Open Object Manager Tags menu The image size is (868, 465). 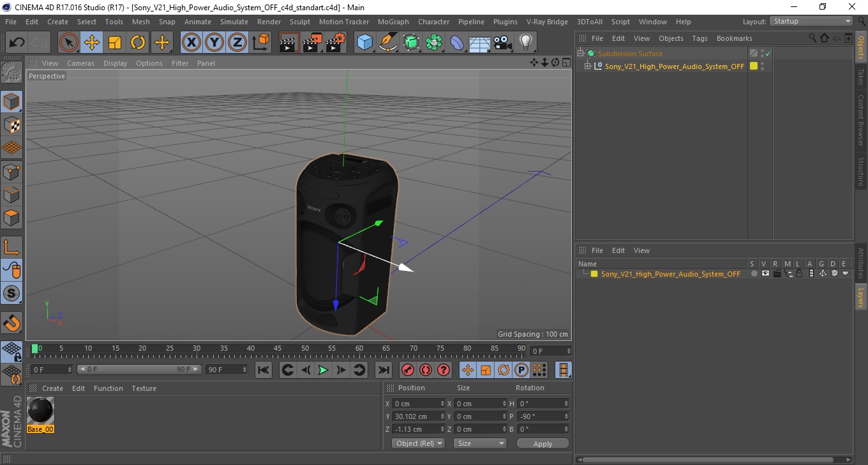(700, 38)
